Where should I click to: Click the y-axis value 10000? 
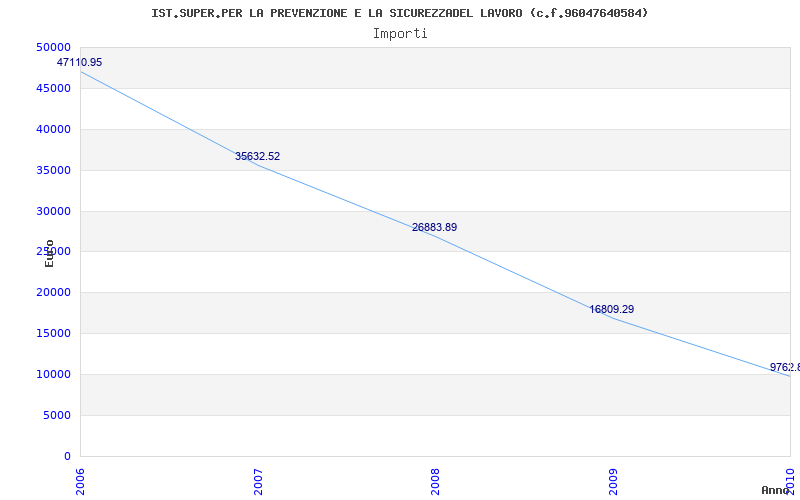[x=53, y=374]
